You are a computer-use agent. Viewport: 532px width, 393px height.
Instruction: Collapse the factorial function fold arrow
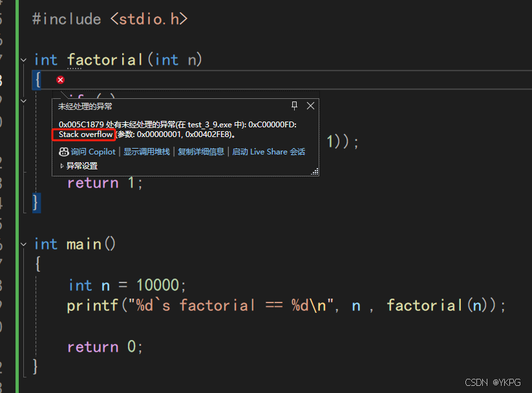(23, 60)
